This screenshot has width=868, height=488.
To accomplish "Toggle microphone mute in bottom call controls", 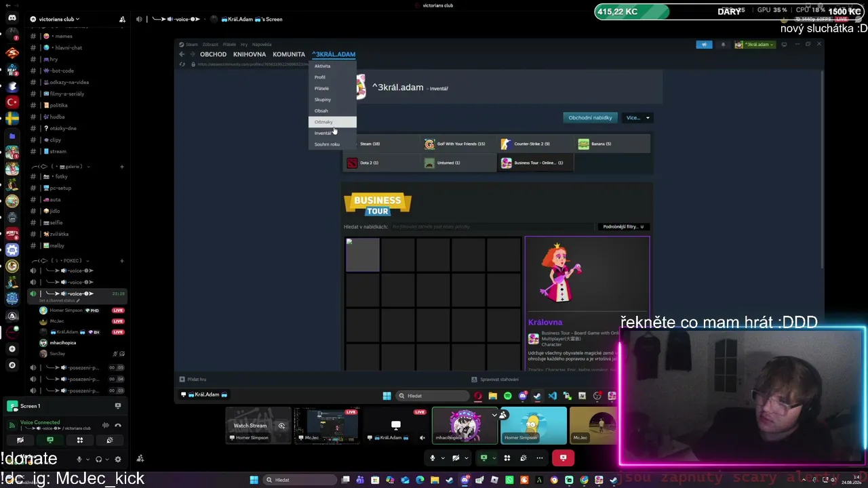I will coord(432,457).
